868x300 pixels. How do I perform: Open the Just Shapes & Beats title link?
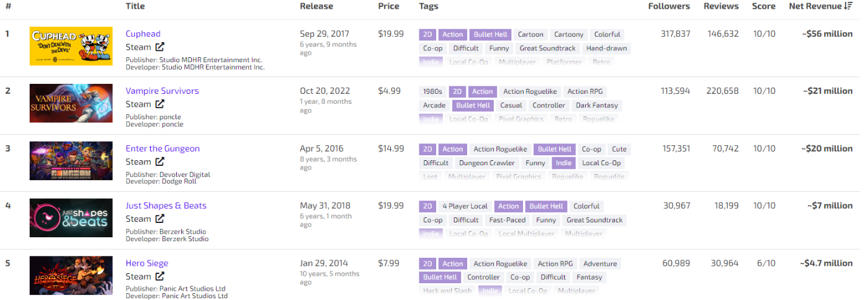[166, 206]
